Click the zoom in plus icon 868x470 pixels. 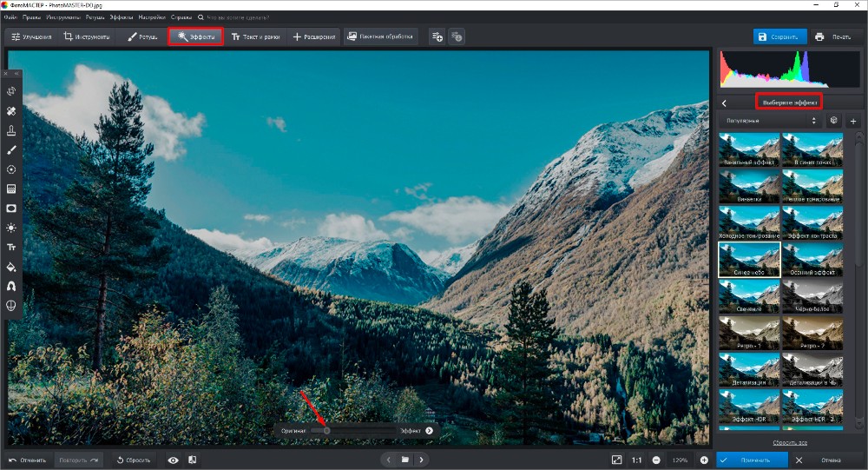(704, 460)
